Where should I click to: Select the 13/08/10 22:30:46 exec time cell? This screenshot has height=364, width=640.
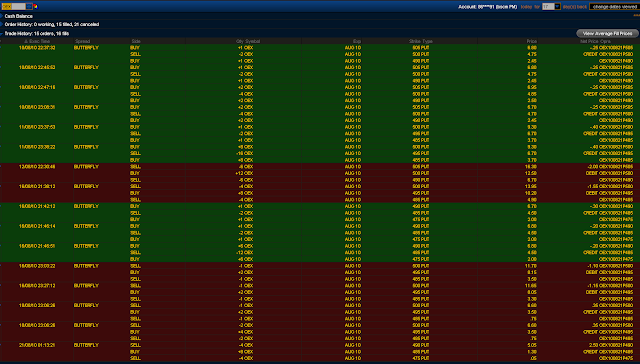pos(37,167)
